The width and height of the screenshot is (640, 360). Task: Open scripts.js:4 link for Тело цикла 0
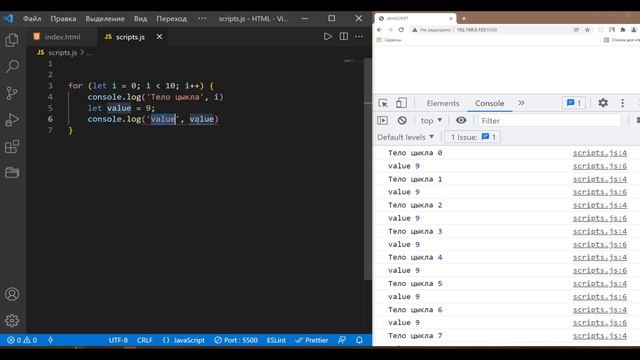[x=600, y=153]
